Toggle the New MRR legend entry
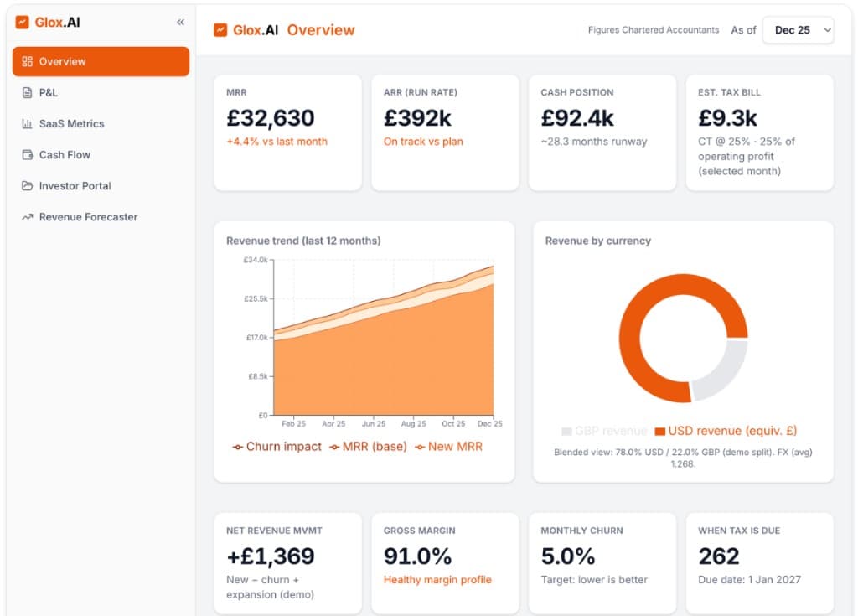This screenshot has width=858, height=616. (450, 447)
